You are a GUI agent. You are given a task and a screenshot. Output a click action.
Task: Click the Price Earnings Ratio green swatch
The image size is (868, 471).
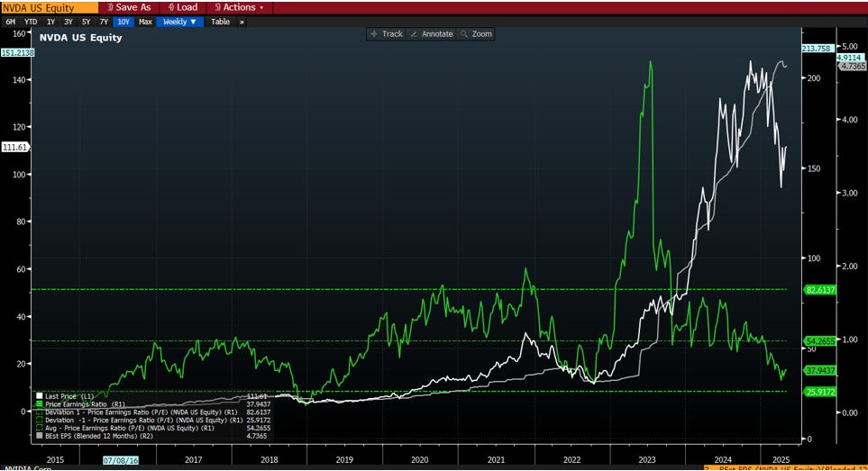tap(40, 404)
